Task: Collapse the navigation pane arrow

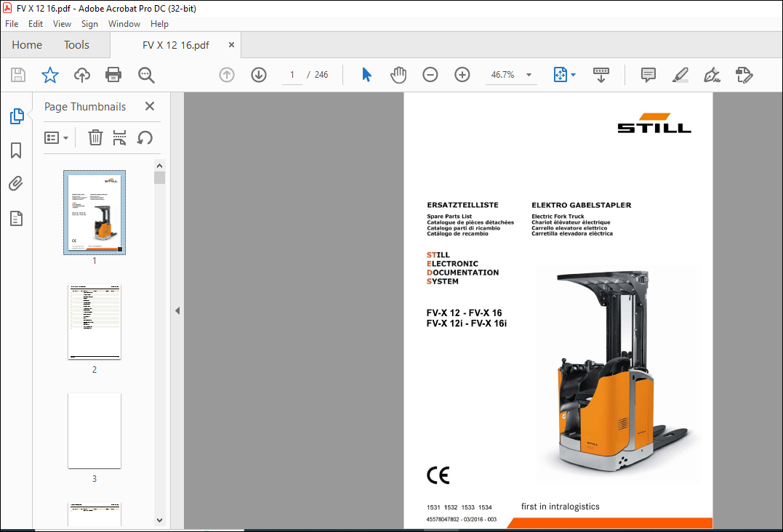Action: tap(177, 310)
